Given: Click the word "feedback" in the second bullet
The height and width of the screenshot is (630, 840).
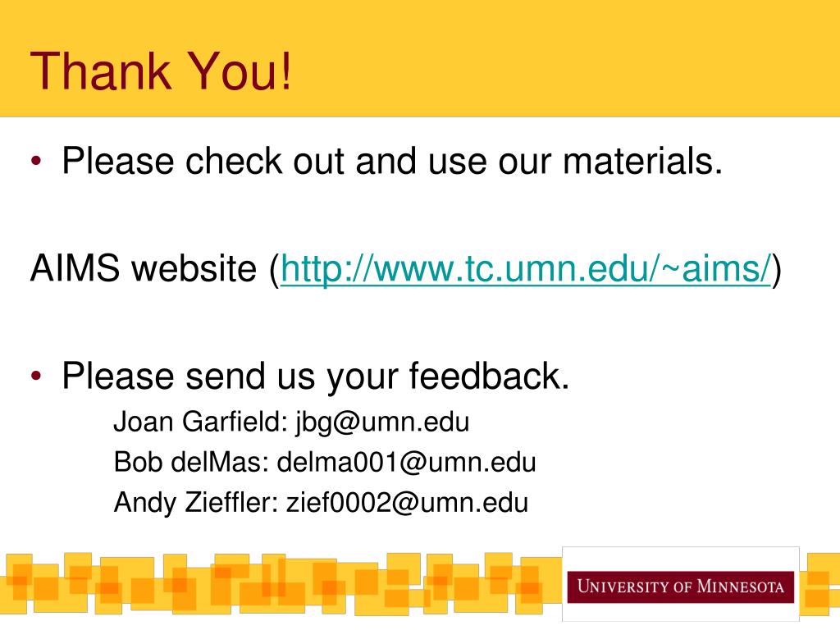Looking at the screenshot, I should pyautogui.click(x=489, y=376).
